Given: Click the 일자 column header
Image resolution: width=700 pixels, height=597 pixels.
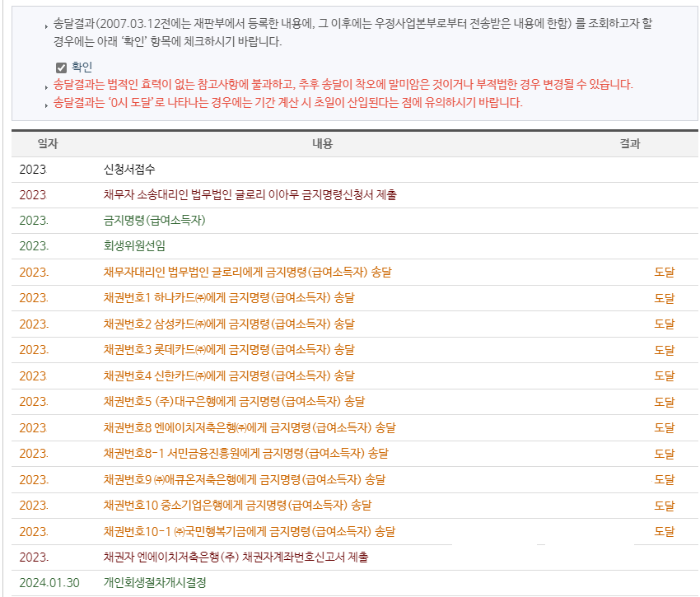Looking at the screenshot, I should coord(48,144).
